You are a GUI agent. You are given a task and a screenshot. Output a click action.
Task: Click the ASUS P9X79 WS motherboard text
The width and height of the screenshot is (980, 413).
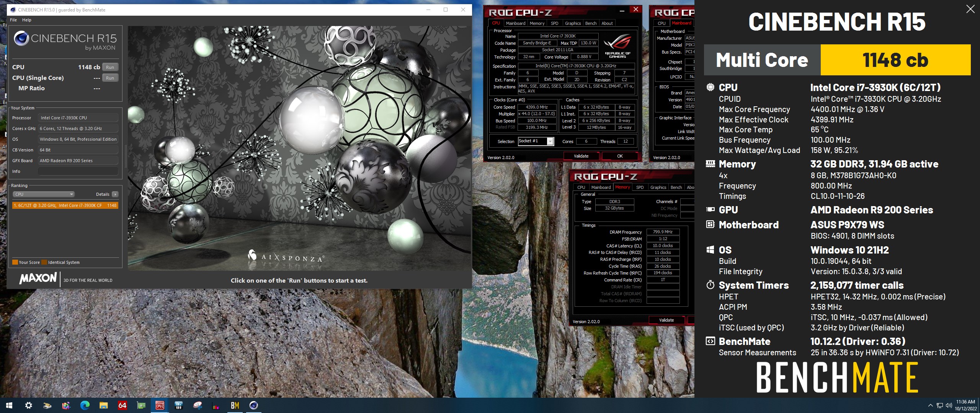(847, 225)
